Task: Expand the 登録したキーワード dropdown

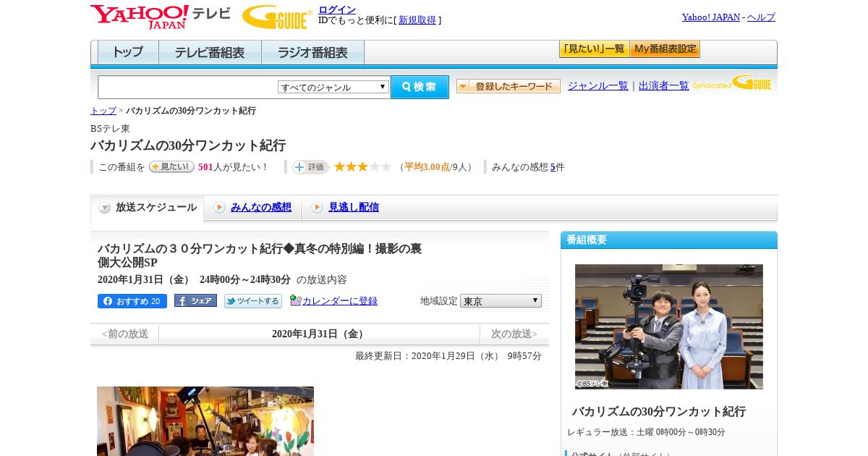Action: coord(509,86)
